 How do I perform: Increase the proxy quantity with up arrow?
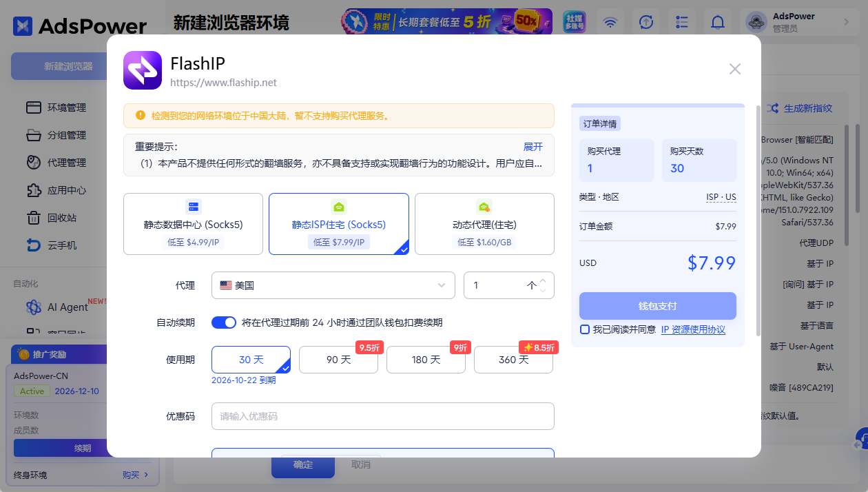pos(543,280)
